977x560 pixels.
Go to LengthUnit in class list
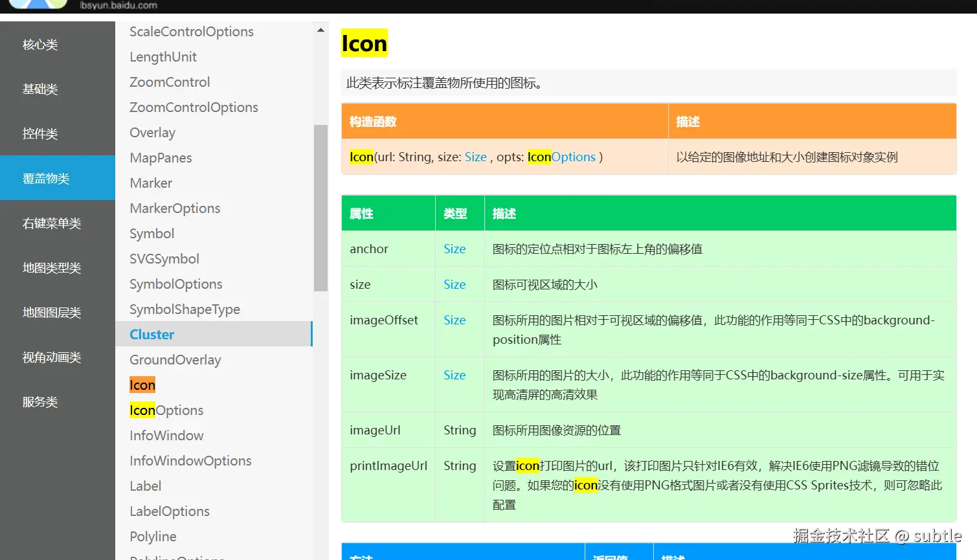(x=163, y=57)
